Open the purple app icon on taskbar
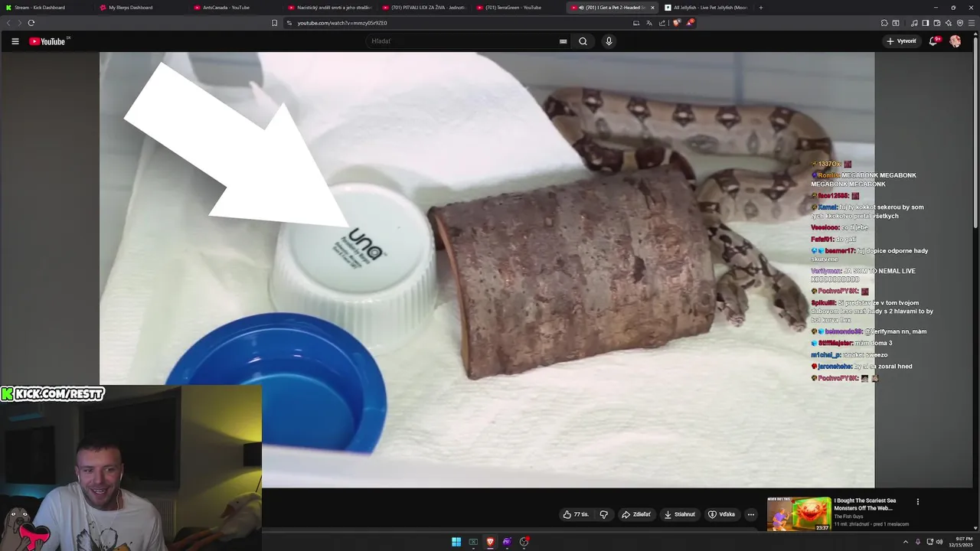 coord(507,542)
